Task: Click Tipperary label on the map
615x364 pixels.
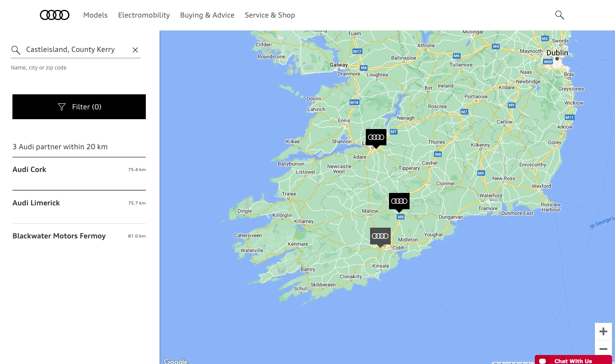Action: tap(409, 168)
